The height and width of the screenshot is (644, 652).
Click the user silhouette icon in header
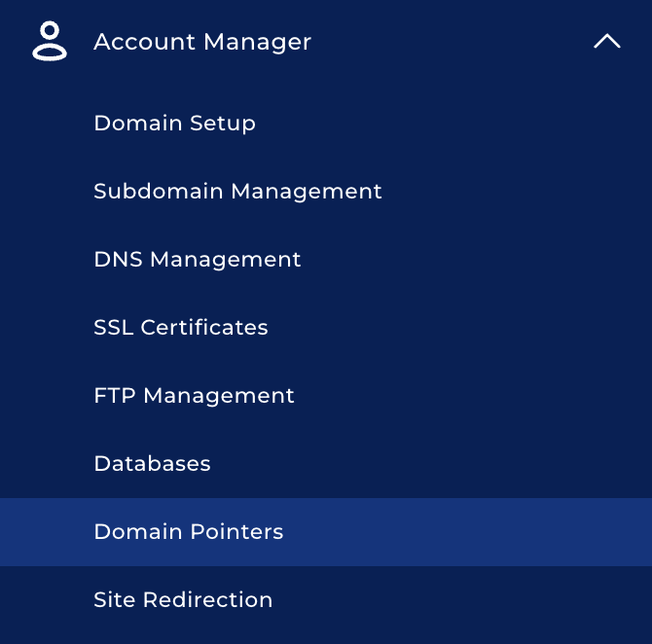pos(50,42)
